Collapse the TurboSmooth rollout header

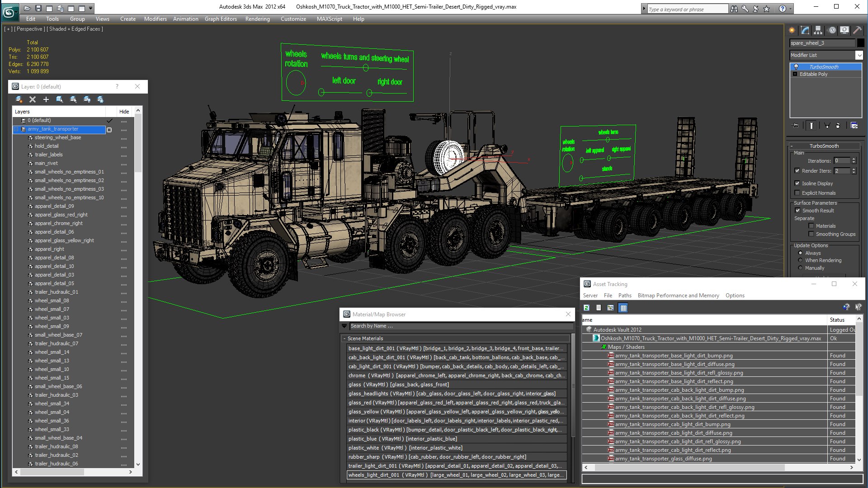point(824,146)
